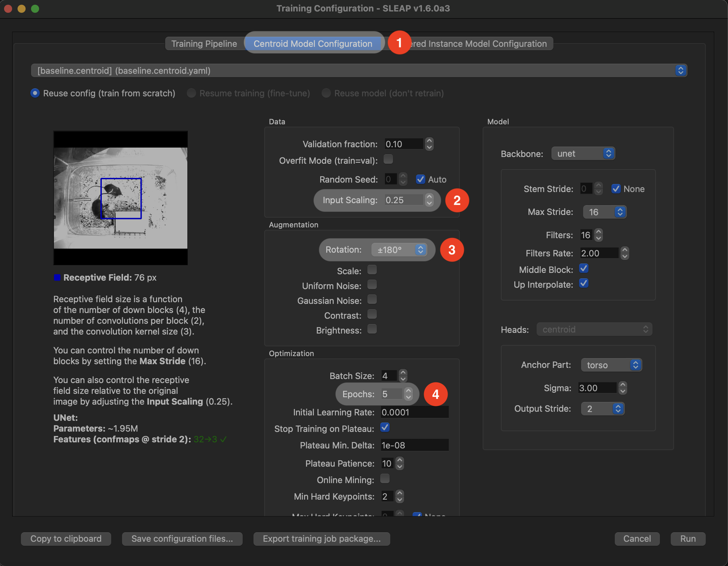Click the Run button
The height and width of the screenshot is (566, 728).
(688, 539)
